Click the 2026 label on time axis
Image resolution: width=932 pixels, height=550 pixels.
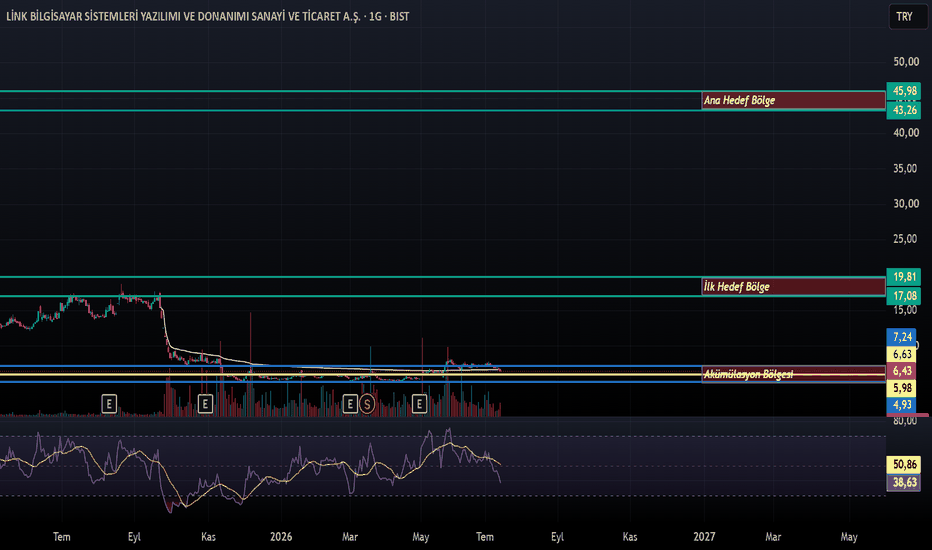tap(281, 537)
